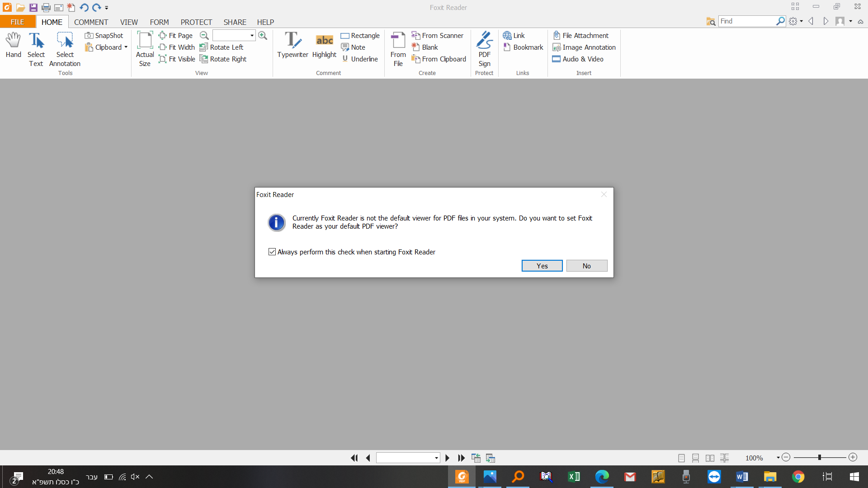Go to the first page
The height and width of the screenshot is (488, 868).
[x=354, y=458]
